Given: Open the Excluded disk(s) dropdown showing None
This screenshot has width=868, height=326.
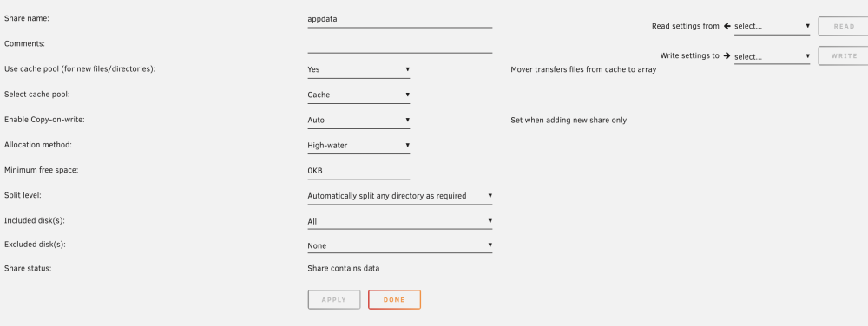Looking at the screenshot, I should [x=399, y=245].
